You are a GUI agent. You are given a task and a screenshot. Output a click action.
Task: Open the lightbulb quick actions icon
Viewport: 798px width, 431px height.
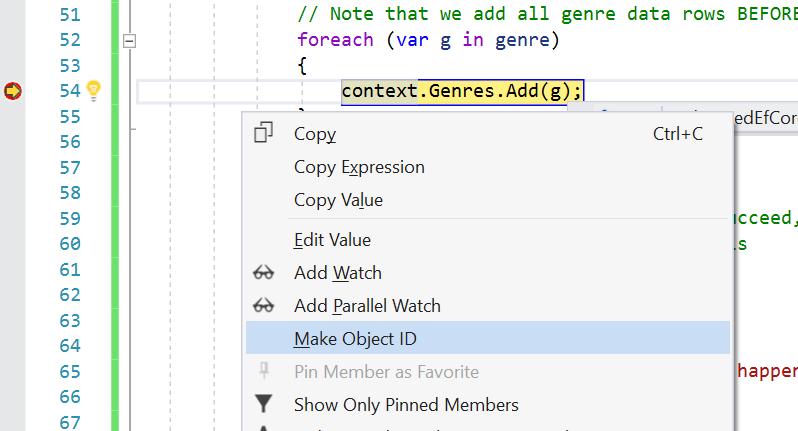pyautogui.click(x=94, y=91)
